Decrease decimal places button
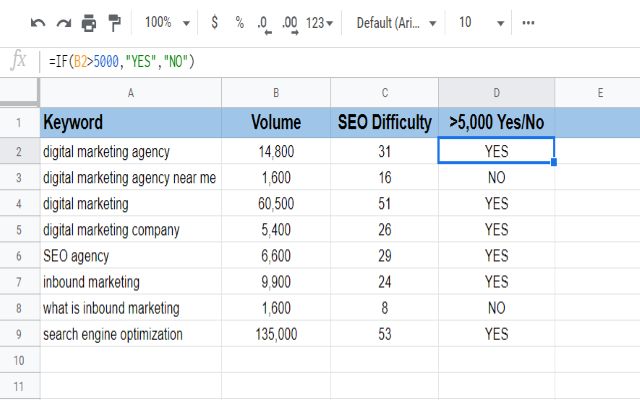Image resolution: width=640 pixels, height=400 pixels. 263,22
